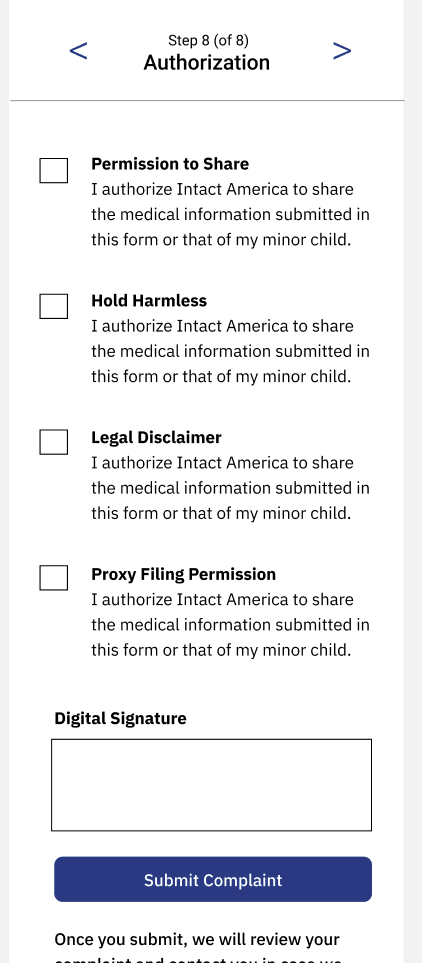The height and width of the screenshot is (963, 422).
Task: Click the Proxy Filing Permission bold label
Action: (x=184, y=574)
